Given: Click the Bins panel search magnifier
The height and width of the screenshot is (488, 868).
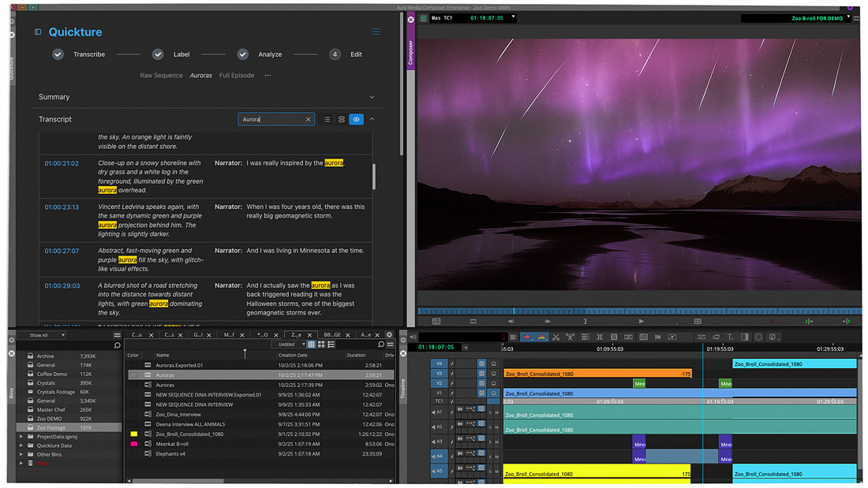Looking at the screenshot, I should 117,345.
